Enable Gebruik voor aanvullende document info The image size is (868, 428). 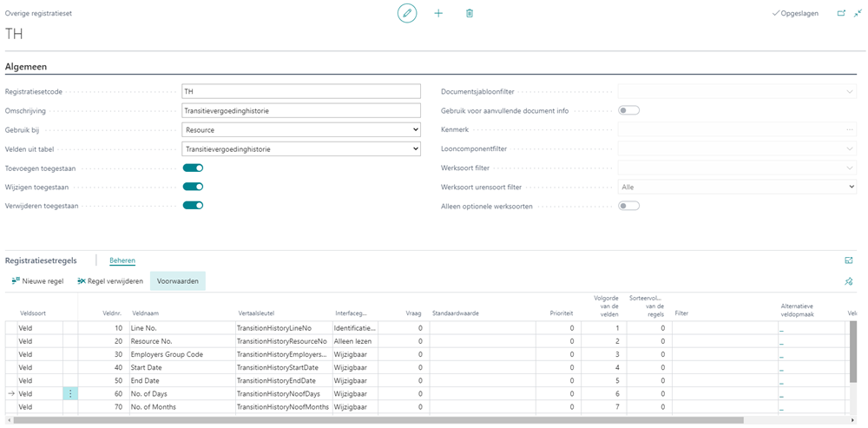[x=628, y=110]
